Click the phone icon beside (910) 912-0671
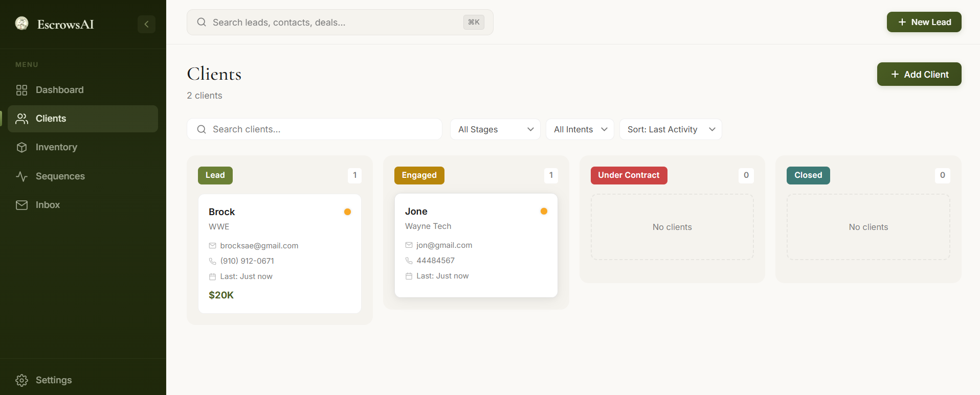 pyautogui.click(x=212, y=261)
